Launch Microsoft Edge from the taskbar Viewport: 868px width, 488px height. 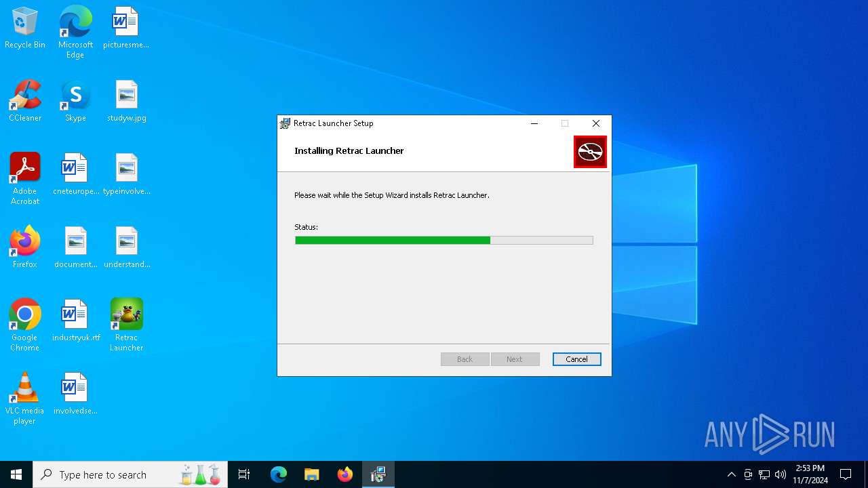pyautogui.click(x=279, y=474)
